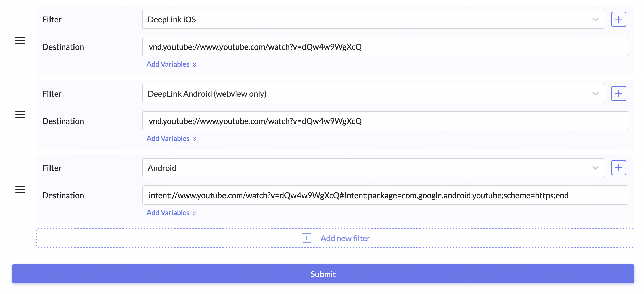
Task: Click Destination label beside intent URL
Action: point(63,195)
